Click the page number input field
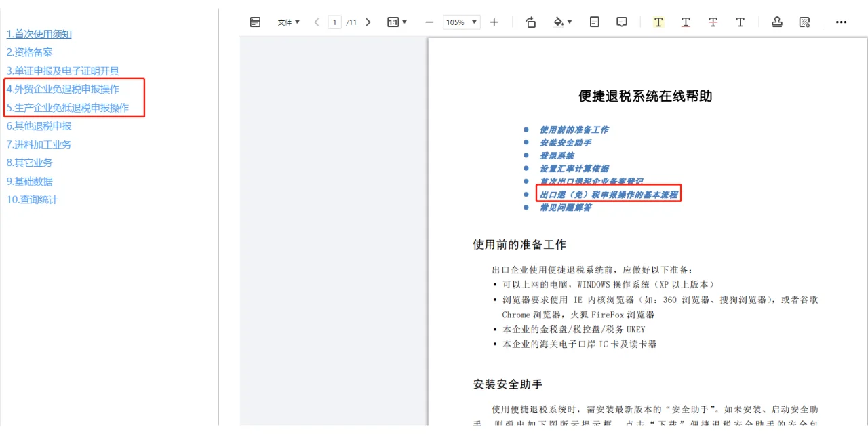This screenshot has width=868, height=434. pos(335,22)
